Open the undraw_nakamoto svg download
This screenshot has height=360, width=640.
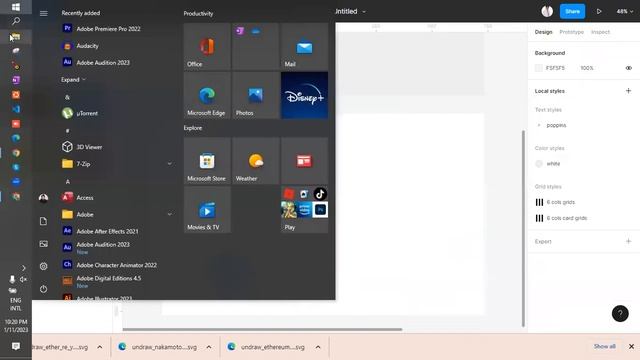[x=158, y=347]
